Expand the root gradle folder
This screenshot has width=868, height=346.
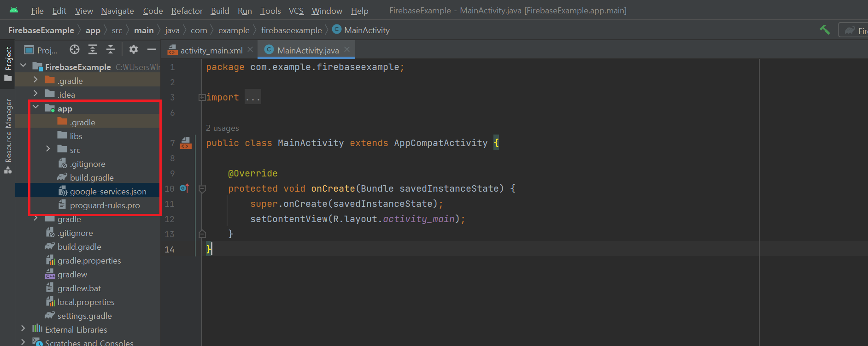pyautogui.click(x=35, y=218)
